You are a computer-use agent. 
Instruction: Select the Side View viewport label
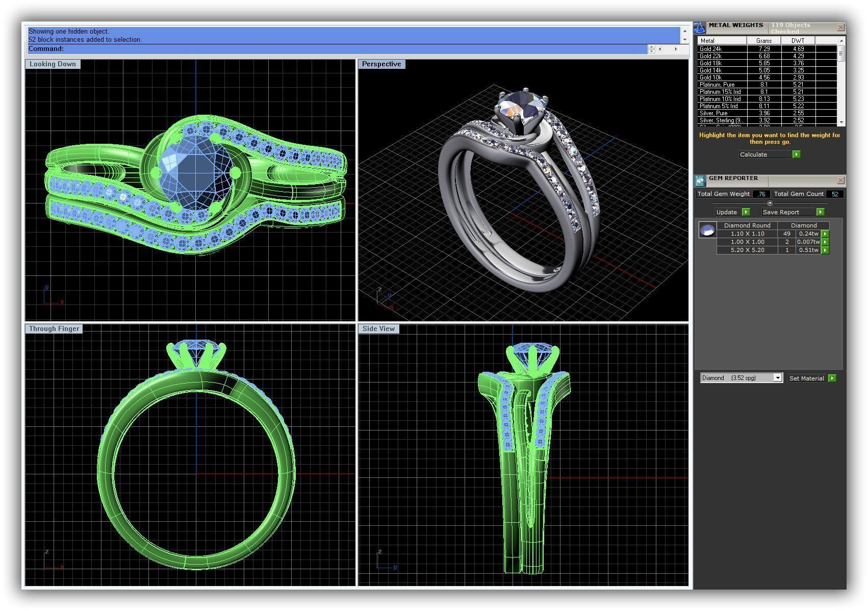(378, 328)
